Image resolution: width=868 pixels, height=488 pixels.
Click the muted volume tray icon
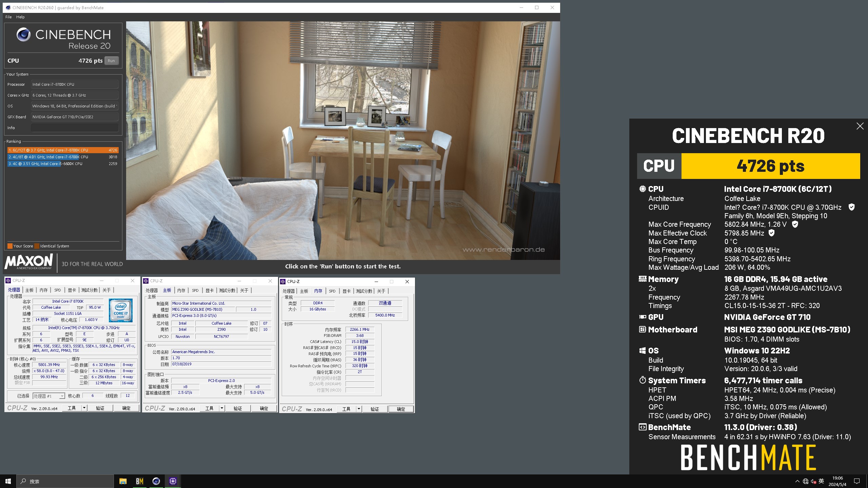(x=813, y=481)
